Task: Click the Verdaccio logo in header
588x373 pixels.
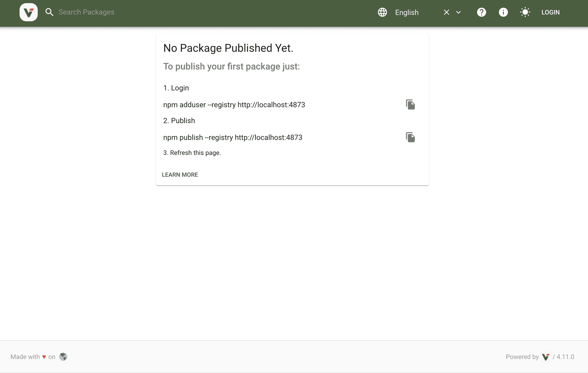Action: [x=28, y=12]
